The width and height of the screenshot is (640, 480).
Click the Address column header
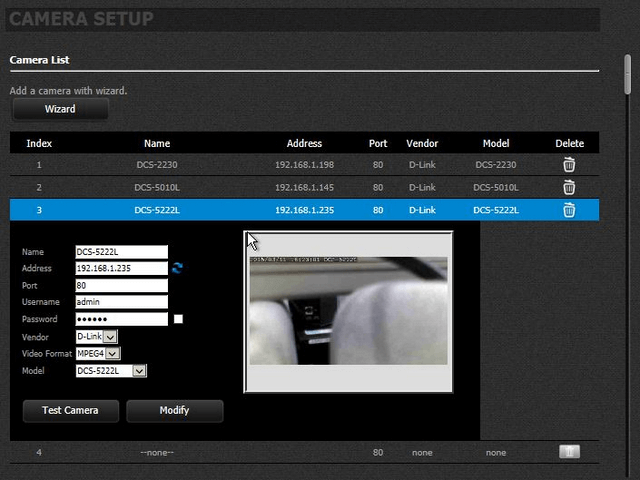click(x=304, y=143)
